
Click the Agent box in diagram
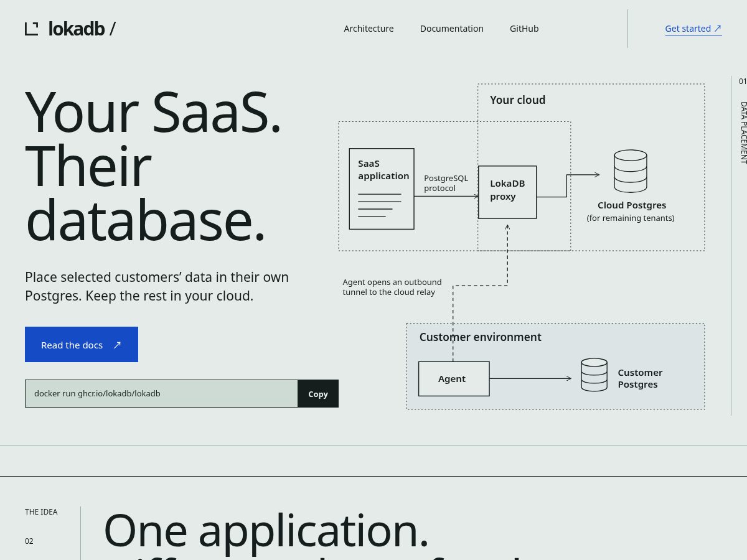pos(454,378)
